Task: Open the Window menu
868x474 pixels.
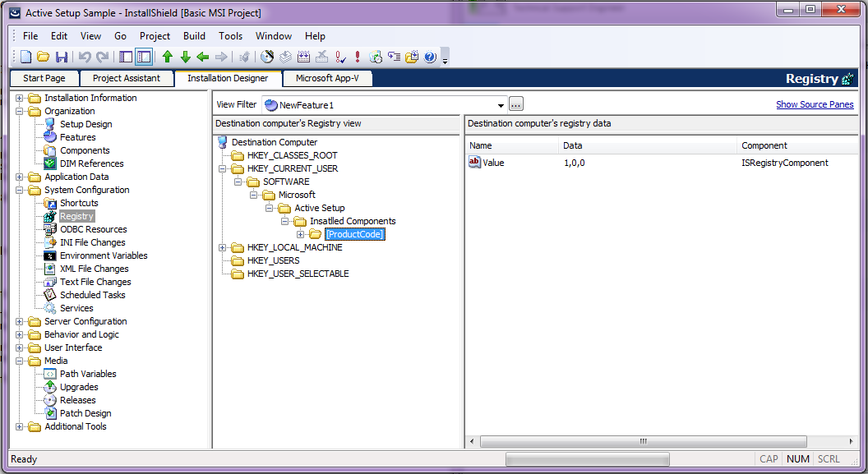Action: click(274, 36)
